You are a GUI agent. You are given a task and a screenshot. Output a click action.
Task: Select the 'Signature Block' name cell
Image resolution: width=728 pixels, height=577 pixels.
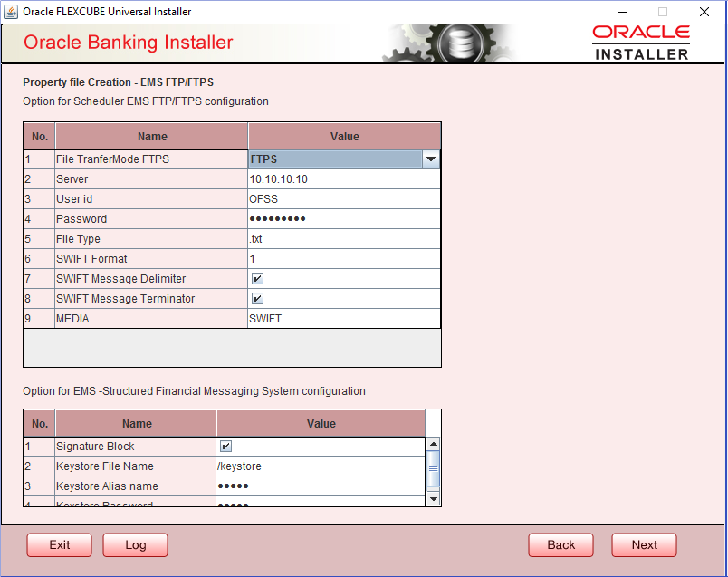(x=136, y=447)
